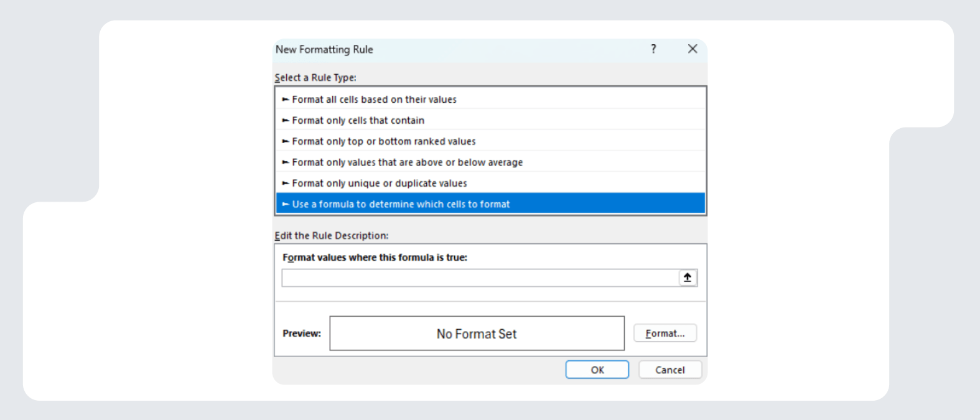Select 'Format all cells based on their values'
980x420 pixels.
point(374,100)
